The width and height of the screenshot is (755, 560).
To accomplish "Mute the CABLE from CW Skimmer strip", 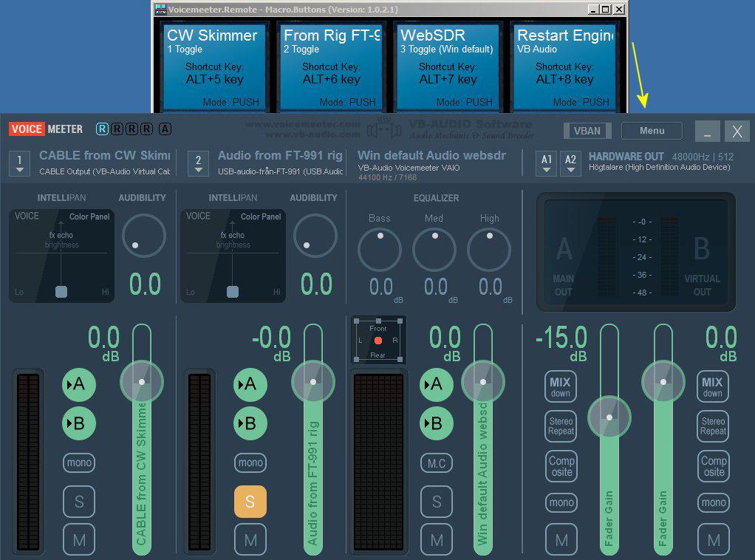I will pos(79,540).
